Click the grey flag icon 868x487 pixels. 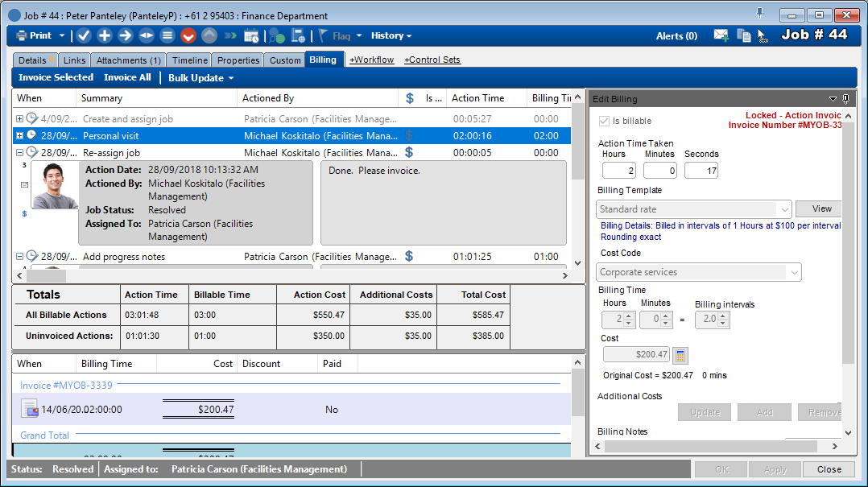tap(323, 36)
